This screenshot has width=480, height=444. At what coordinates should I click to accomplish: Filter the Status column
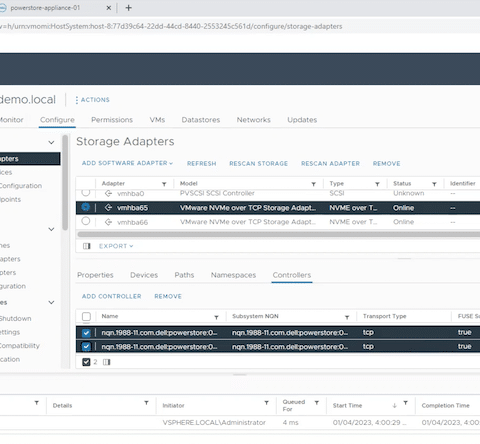[x=434, y=184]
